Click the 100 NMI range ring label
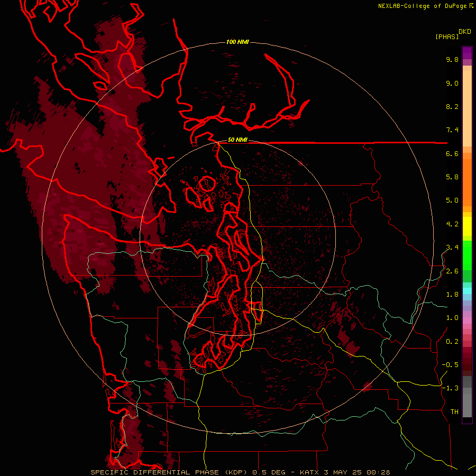Viewport: 476px width, 476px height. coord(237,42)
